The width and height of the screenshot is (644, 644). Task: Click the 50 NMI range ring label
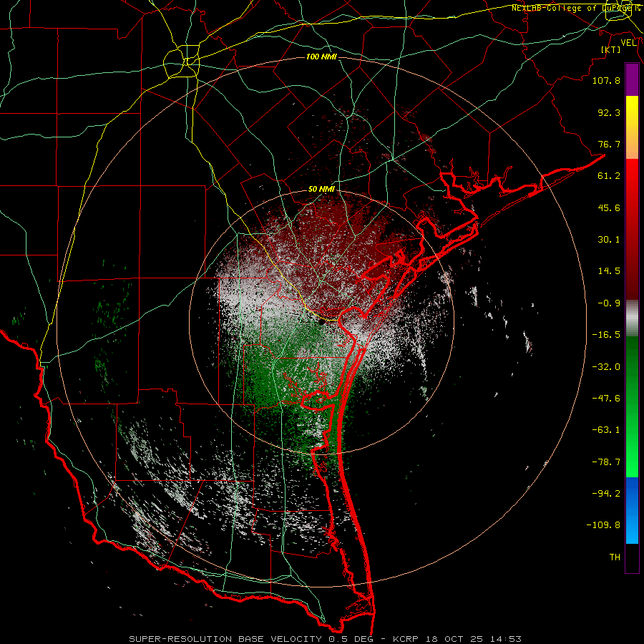(321, 190)
